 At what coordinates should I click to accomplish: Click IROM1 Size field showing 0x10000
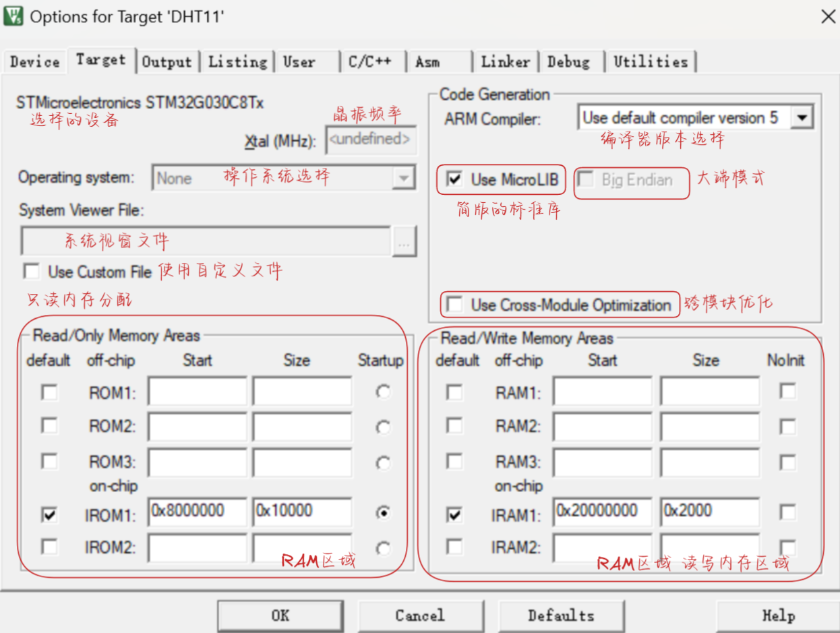302,512
